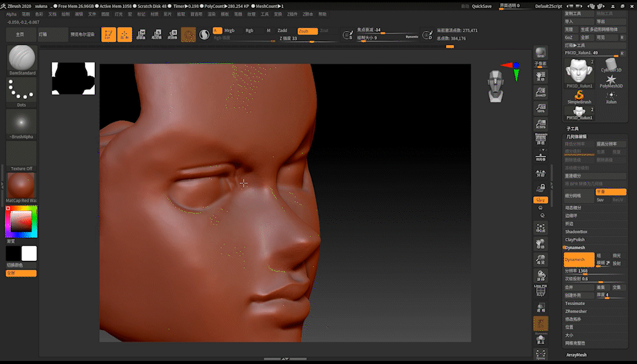Toggle the Zsub sculpt mode
This screenshot has height=364, width=637.
pyautogui.click(x=307, y=30)
